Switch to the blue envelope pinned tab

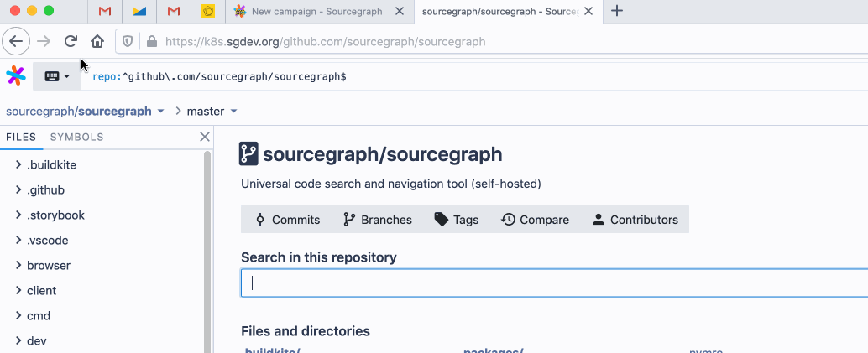[x=139, y=11]
